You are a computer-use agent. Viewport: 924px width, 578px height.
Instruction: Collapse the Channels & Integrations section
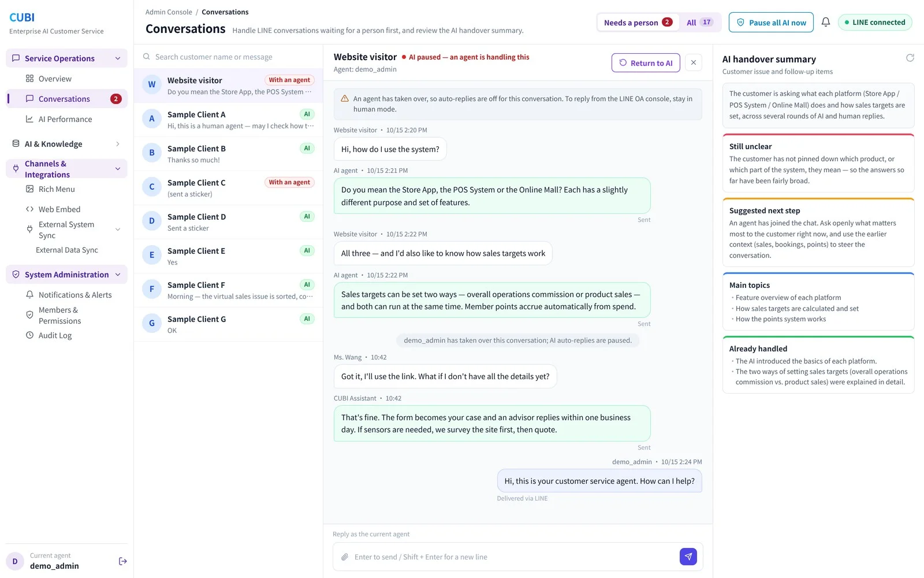coord(118,169)
